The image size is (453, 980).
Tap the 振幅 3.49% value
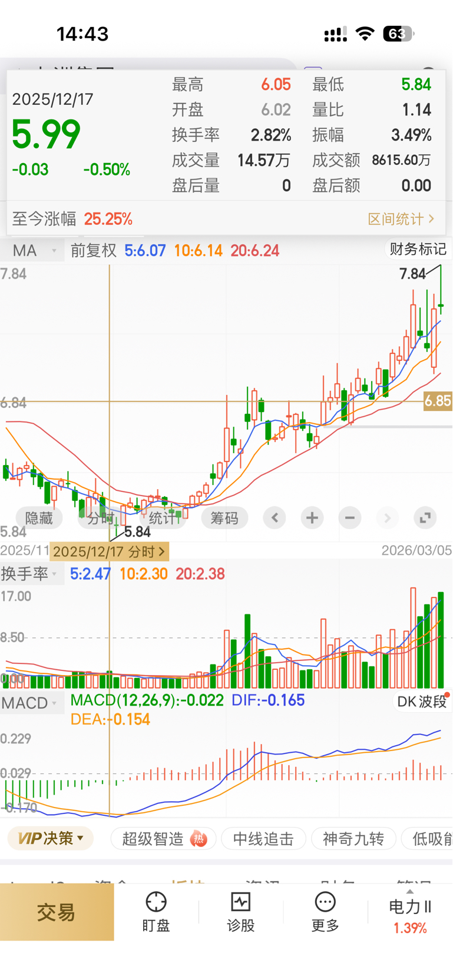tap(411, 135)
